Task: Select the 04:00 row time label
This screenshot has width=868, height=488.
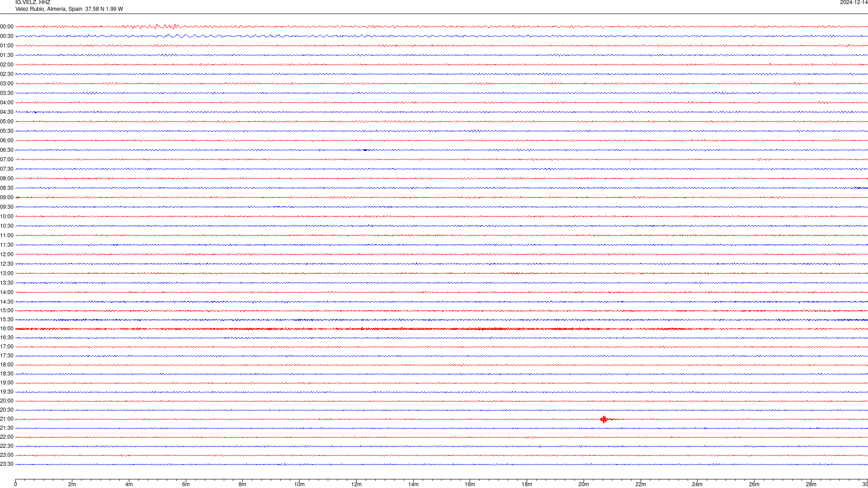Action: 7,103
